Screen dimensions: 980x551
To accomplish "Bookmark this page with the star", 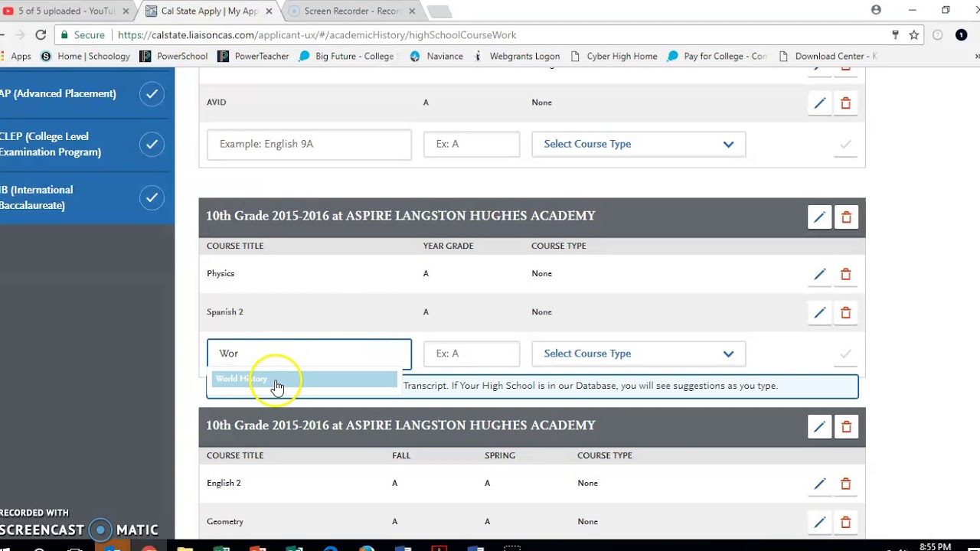I will pyautogui.click(x=914, y=34).
